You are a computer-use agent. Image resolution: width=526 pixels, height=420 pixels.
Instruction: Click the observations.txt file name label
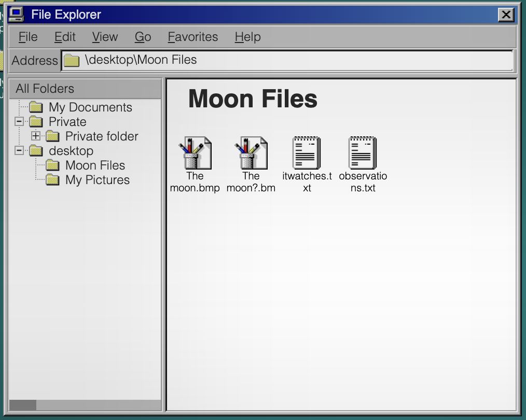(x=363, y=181)
